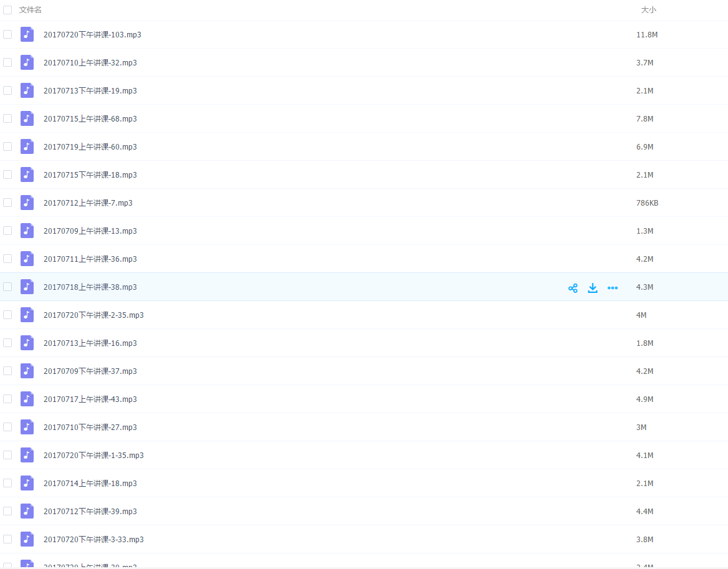
Task: Click download icon on 20170718上午讲课-38.mp3 row
Action: pyautogui.click(x=593, y=287)
